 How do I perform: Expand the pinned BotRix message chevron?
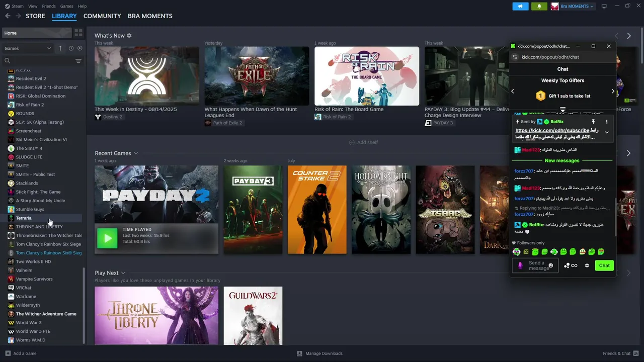tap(606, 133)
